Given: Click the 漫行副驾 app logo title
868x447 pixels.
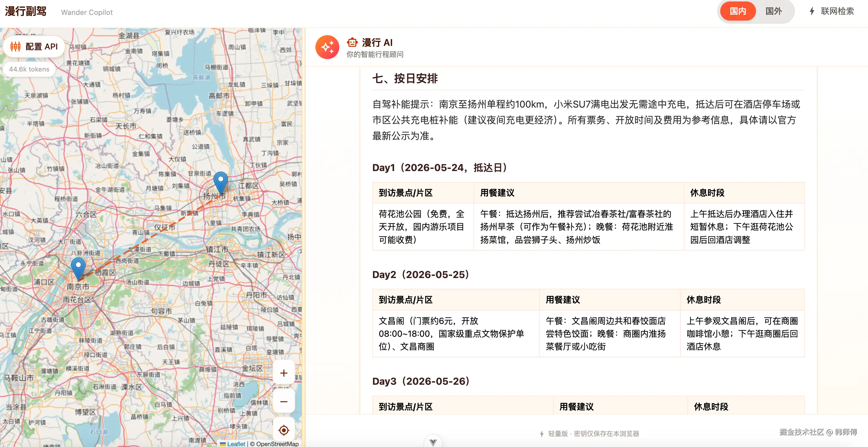Looking at the screenshot, I should tap(26, 11).
